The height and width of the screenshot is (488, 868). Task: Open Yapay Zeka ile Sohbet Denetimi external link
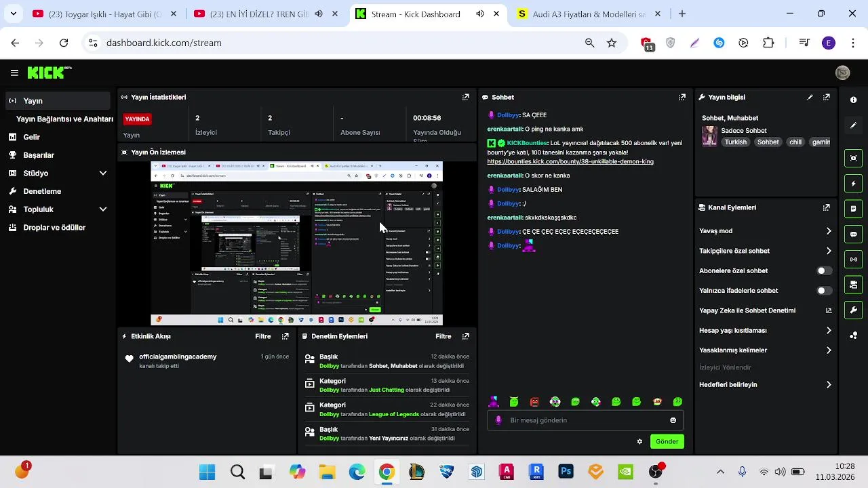point(829,310)
